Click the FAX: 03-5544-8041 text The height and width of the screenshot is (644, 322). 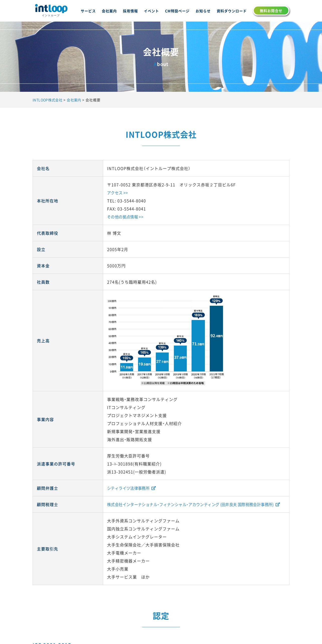click(x=126, y=209)
